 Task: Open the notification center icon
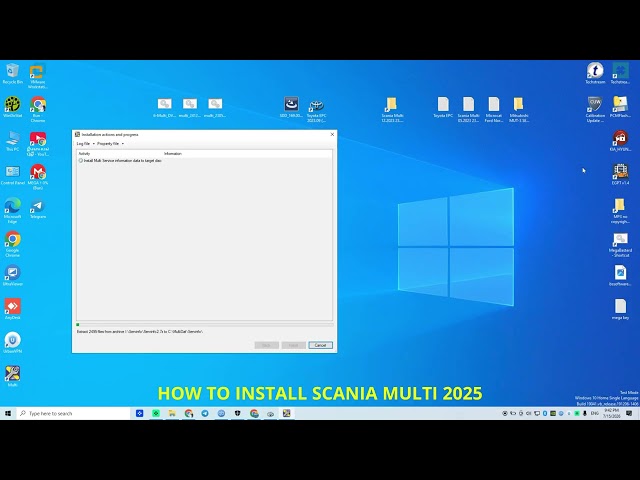pos(629,413)
